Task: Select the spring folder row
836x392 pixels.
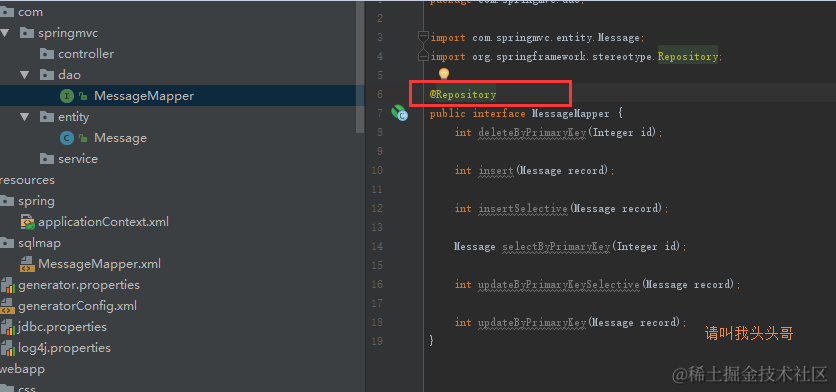Action: (36, 201)
